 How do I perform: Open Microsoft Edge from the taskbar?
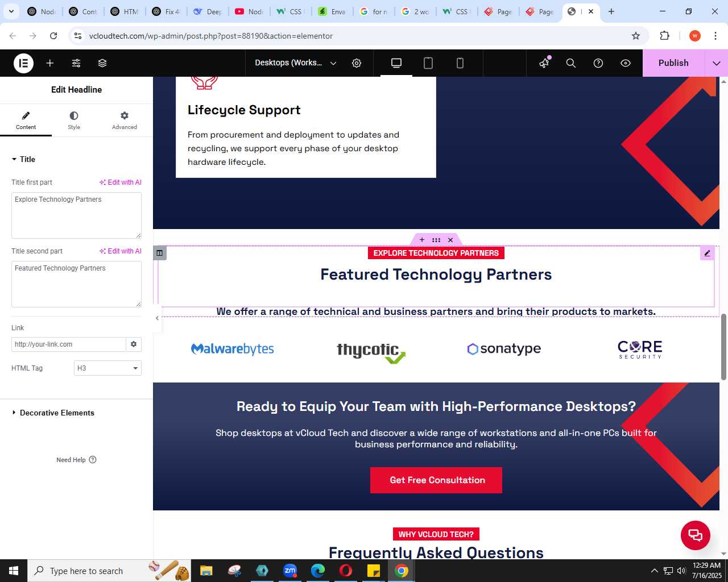click(x=318, y=571)
